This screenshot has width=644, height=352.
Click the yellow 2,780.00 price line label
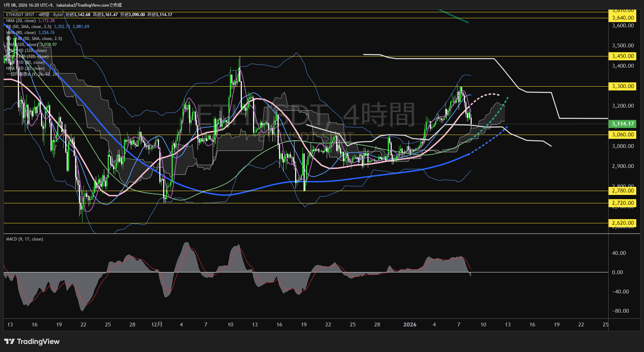coord(623,191)
